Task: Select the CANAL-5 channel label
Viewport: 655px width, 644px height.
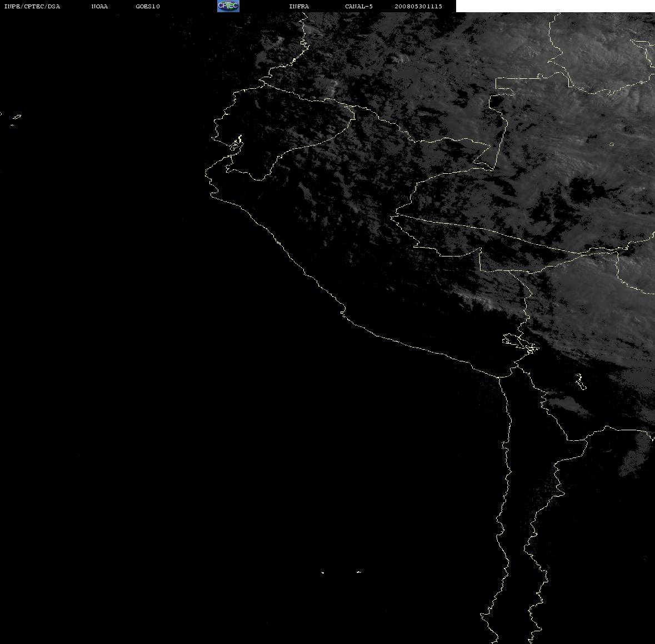Action: pyautogui.click(x=359, y=6)
